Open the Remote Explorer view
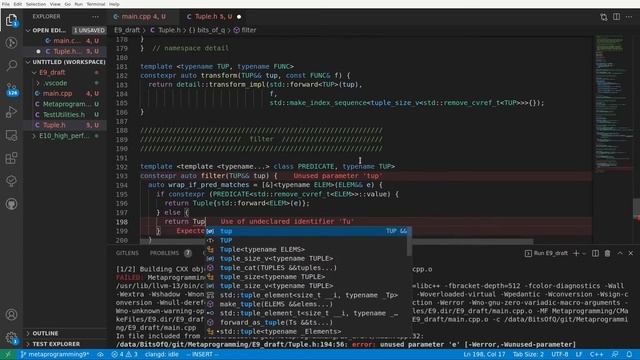The width and height of the screenshot is (640, 360). pyautogui.click(x=11, y=135)
